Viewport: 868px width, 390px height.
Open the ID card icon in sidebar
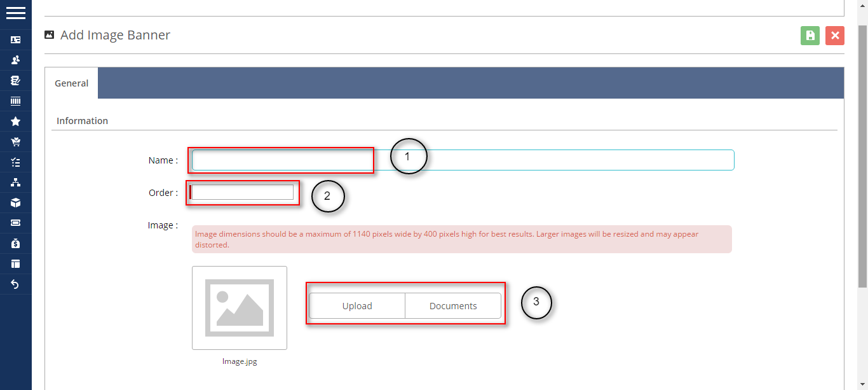(x=15, y=39)
